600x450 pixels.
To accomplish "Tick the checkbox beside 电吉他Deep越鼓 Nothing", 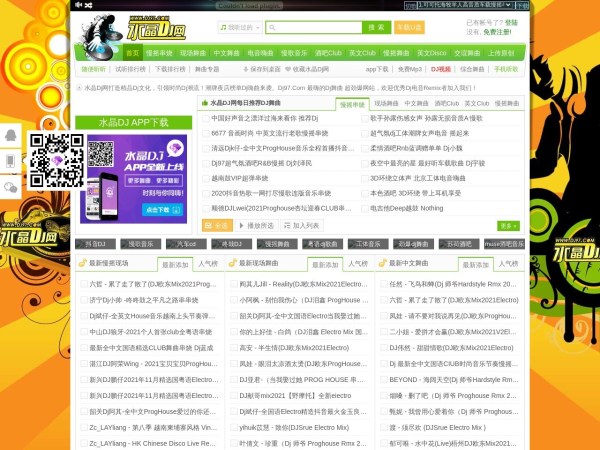I will 363,208.
